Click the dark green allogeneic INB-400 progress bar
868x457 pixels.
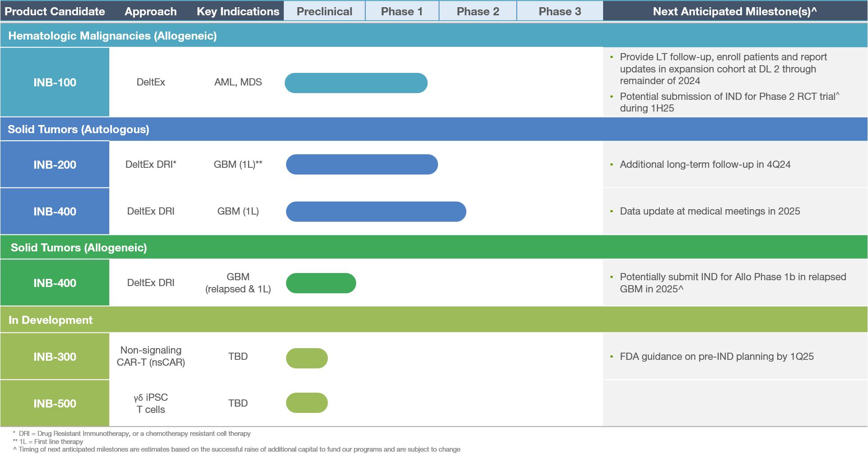(x=321, y=283)
